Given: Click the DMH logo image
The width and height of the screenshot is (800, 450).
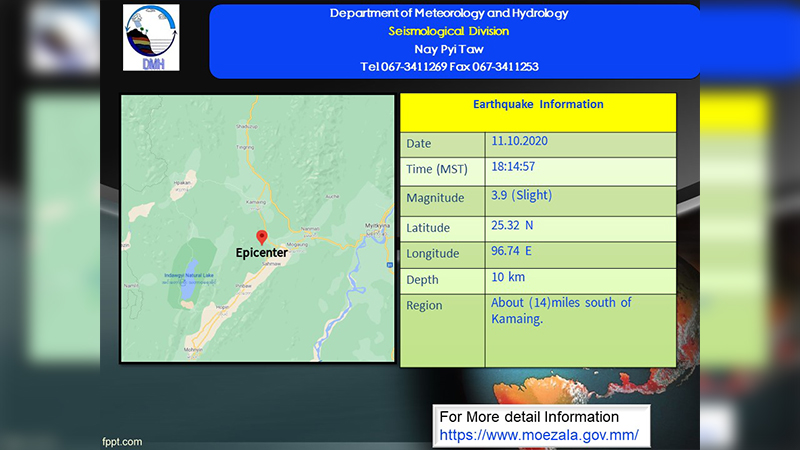Looking at the screenshot, I should click(x=151, y=38).
